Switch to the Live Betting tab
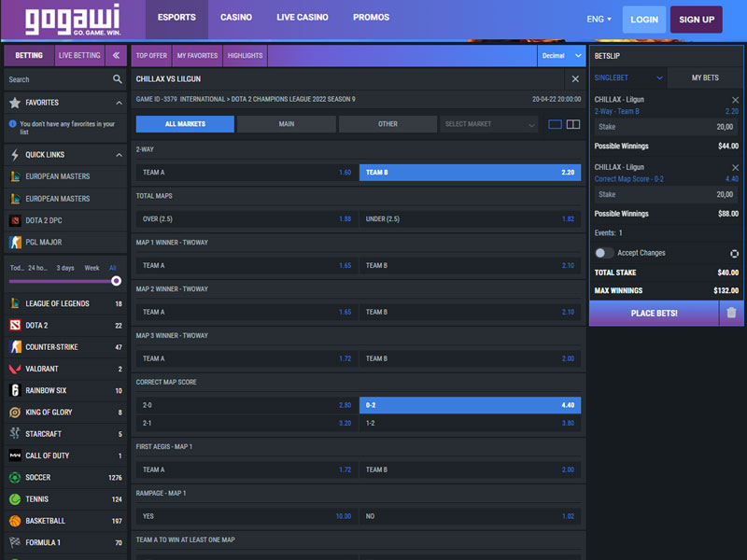 coord(79,55)
